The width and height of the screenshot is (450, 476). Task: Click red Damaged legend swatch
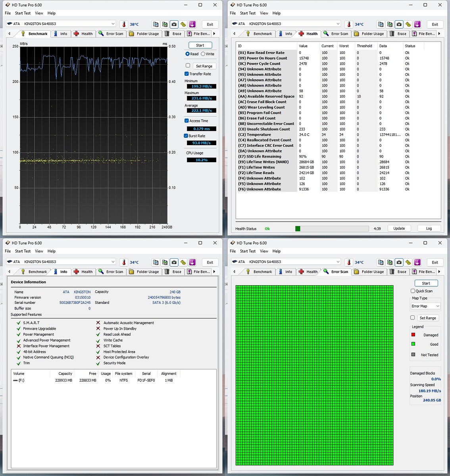click(x=413, y=335)
